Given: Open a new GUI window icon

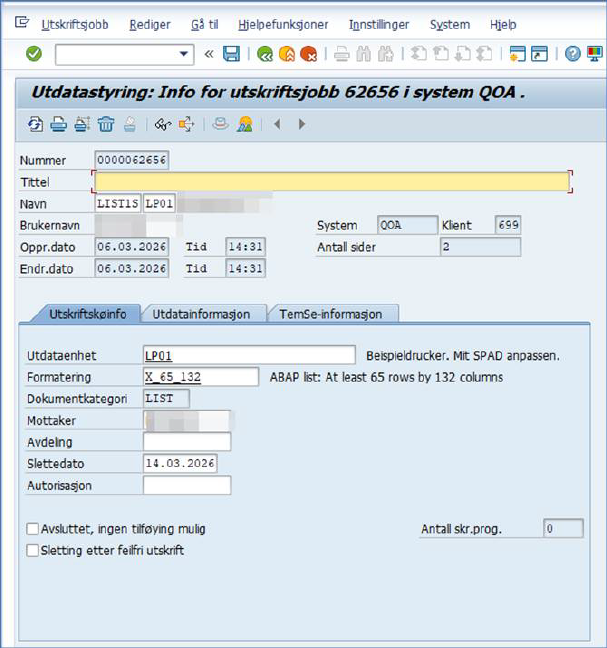Looking at the screenshot, I should tap(517, 54).
